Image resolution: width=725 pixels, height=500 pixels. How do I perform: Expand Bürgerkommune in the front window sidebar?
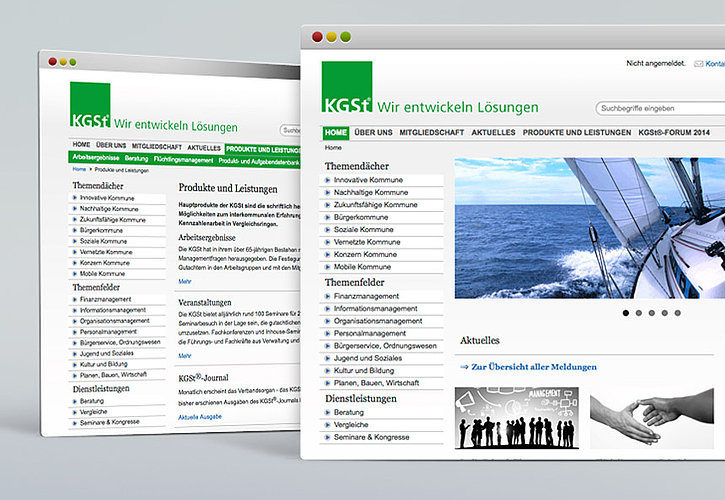tap(361, 217)
